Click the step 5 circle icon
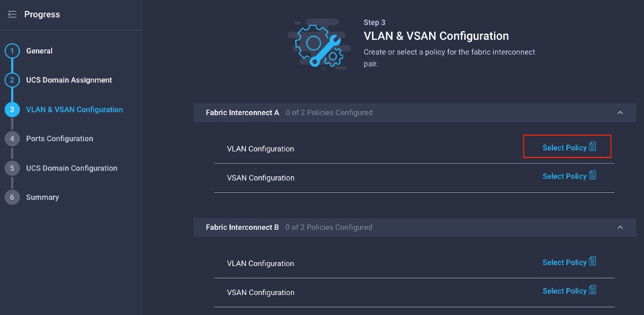644x315 pixels. click(x=12, y=168)
